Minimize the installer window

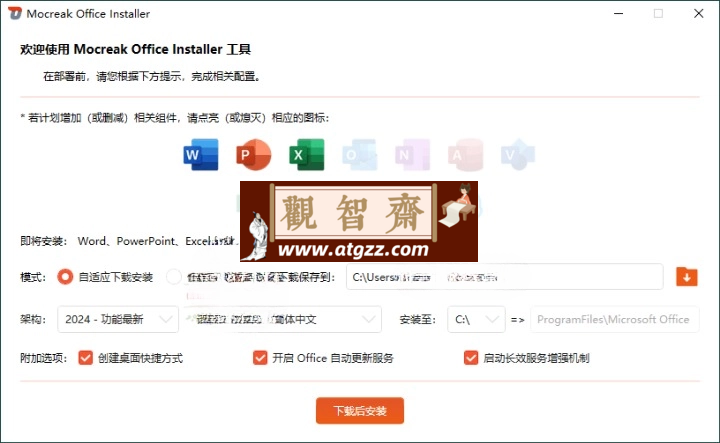[x=619, y=13]
